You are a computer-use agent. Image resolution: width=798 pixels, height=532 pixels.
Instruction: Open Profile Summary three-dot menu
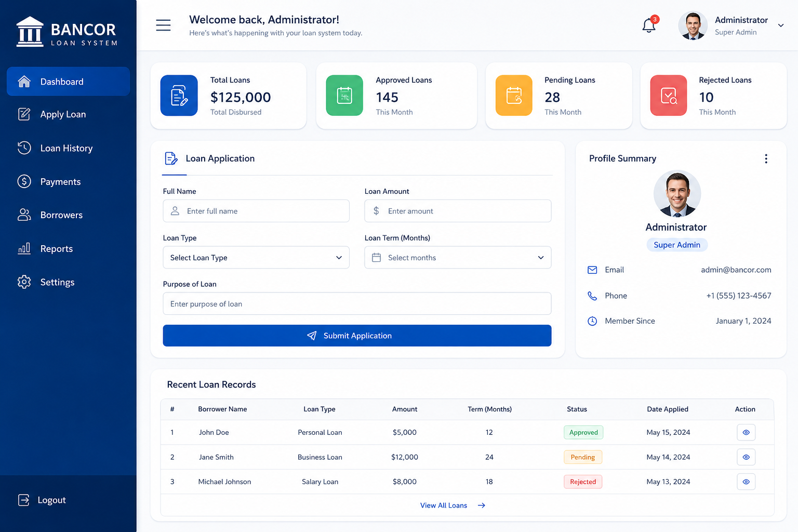tap(766, 158)
